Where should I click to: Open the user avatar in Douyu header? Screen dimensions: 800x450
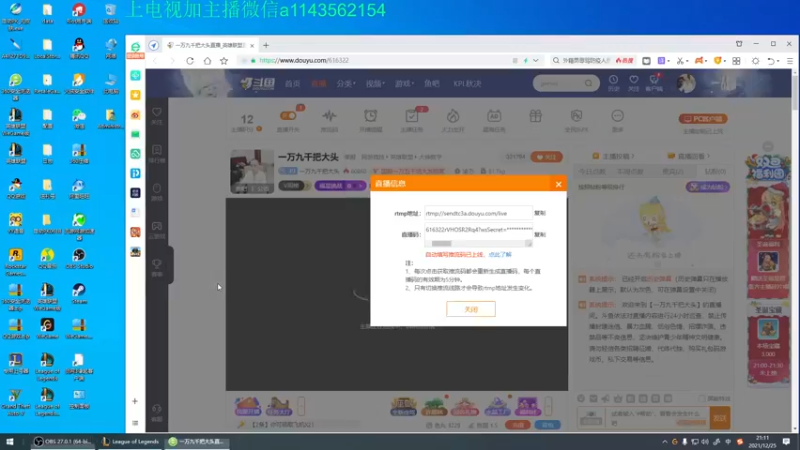click(686, 83)
